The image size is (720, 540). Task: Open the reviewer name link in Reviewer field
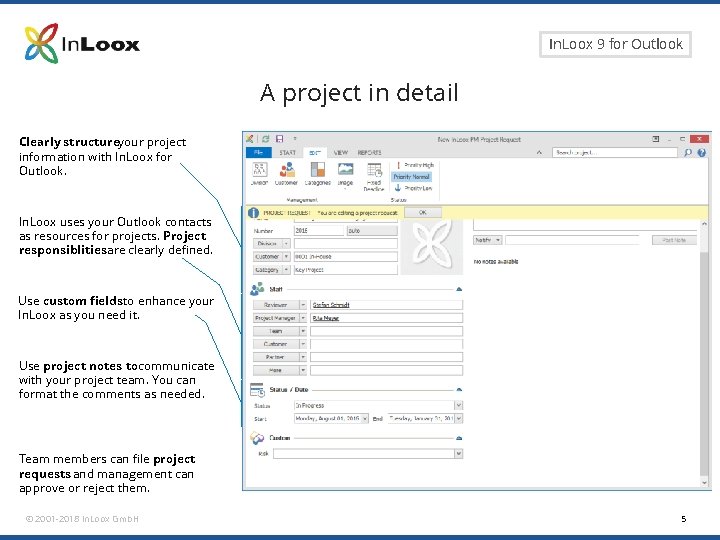tap(331, 305)
